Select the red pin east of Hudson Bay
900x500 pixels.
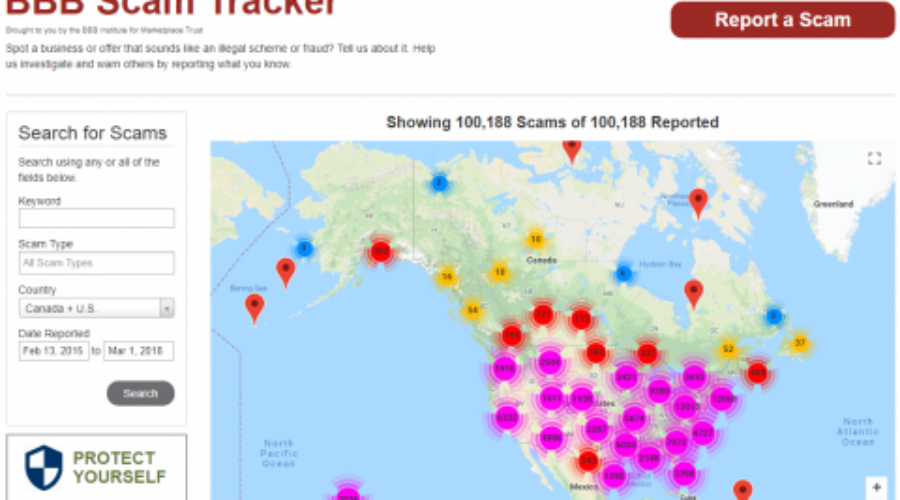coord(693,294)
